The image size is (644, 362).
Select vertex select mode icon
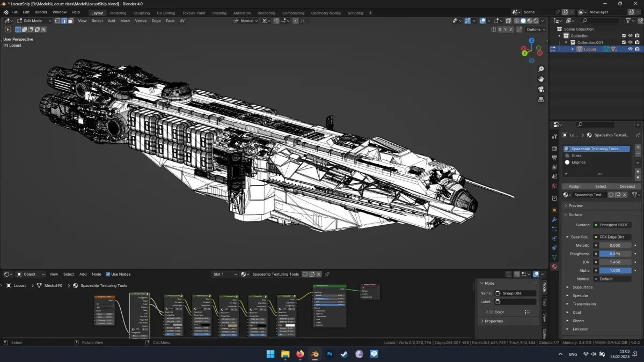tap(57, 21)
